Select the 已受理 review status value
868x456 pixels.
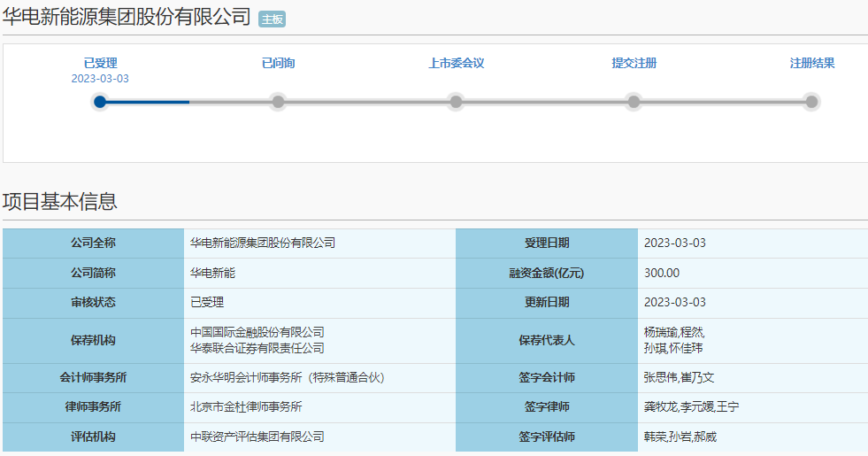point(207,303)
